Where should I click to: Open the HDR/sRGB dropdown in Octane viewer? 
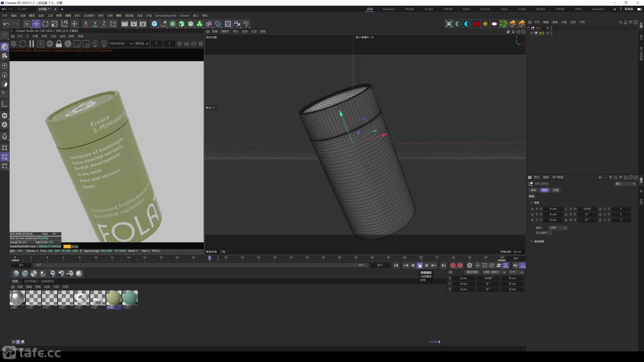click(x=121, y=43)
